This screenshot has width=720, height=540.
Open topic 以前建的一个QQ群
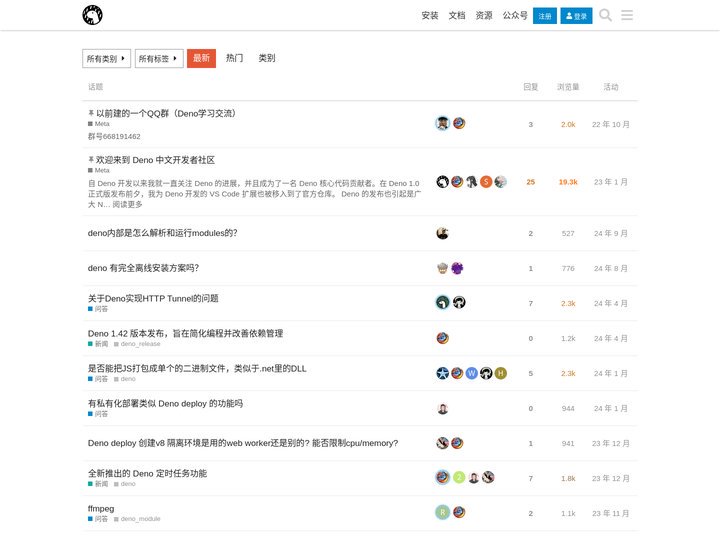(166, 113)
